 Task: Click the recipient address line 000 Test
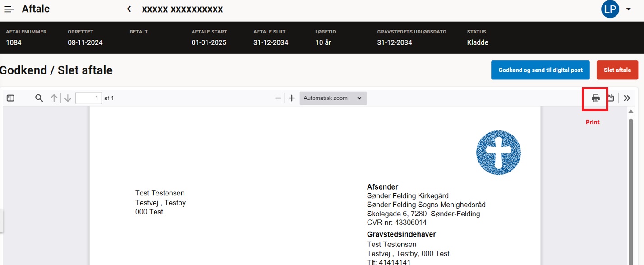pyautogui.click(x=149, y=212)
